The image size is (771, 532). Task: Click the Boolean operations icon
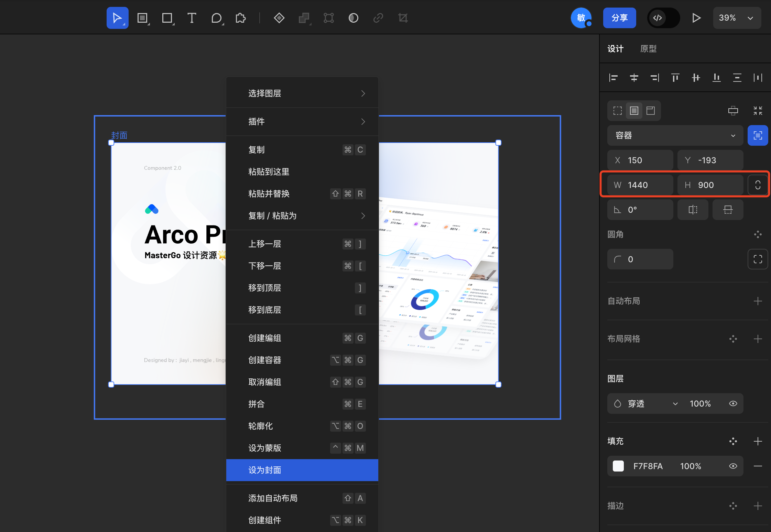click(x=304, y=18)
